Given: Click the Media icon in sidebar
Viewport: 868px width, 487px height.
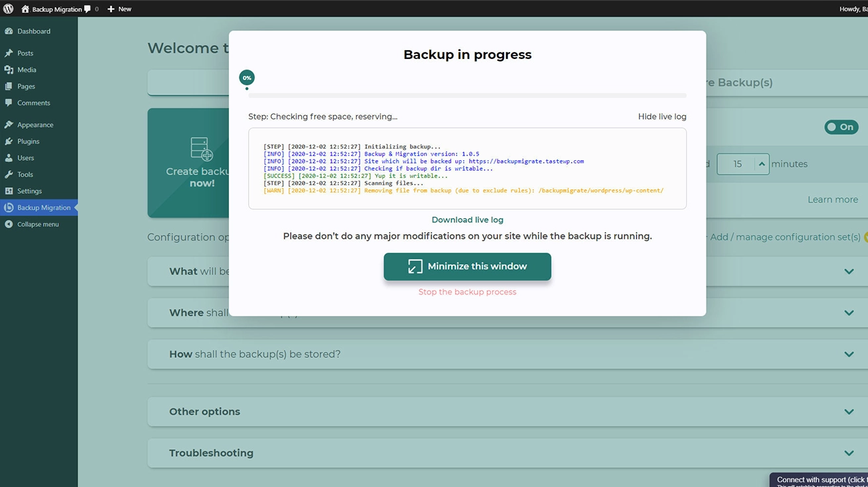Looking at the screenshot, I should click(9, 69).
